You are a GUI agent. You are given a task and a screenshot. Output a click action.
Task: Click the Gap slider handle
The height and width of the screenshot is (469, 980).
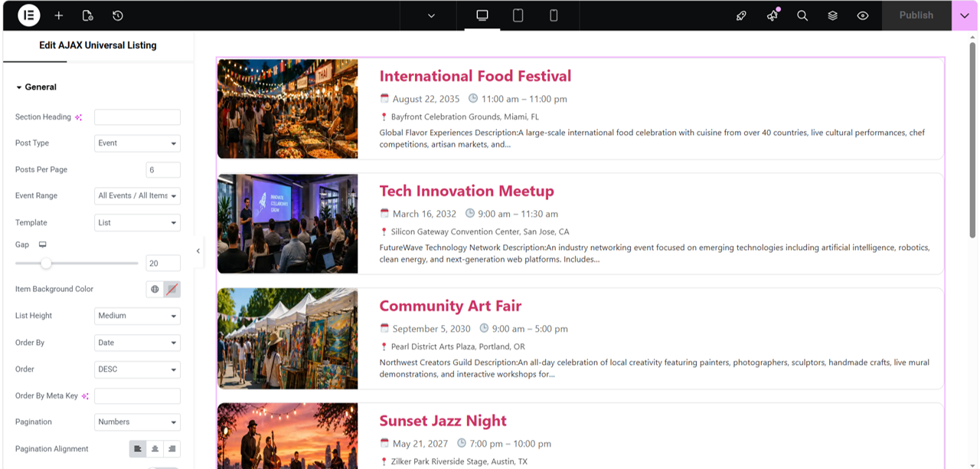click(46, 263)
